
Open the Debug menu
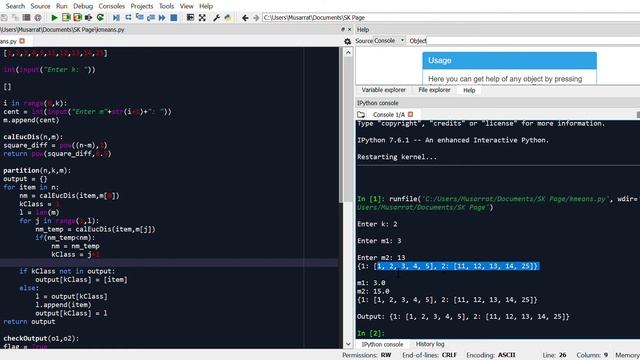click(x=83, y=6)
